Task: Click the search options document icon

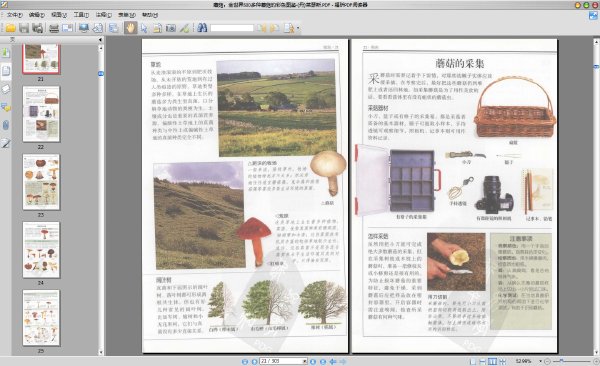Action: (289, 28)
